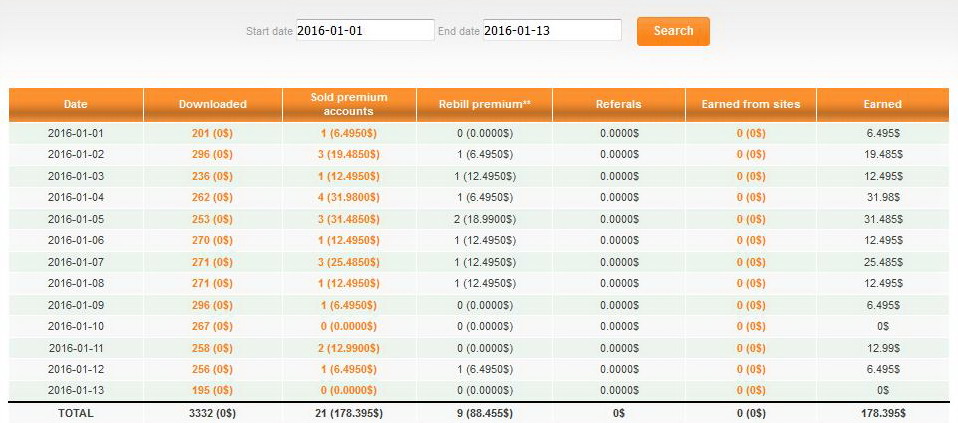Click the Date column header
The image size is (958, 423).
click(76, 104)
